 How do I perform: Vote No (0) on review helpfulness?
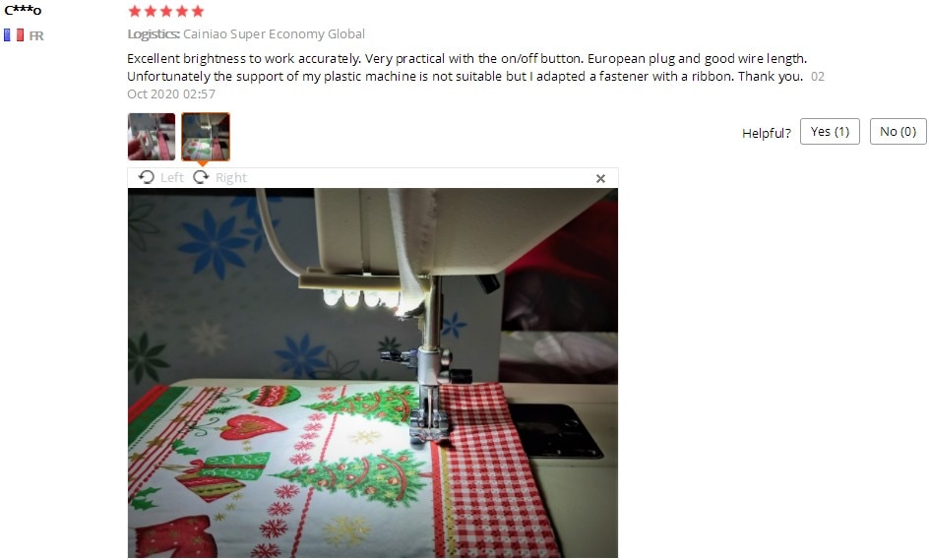coord(898,132)
